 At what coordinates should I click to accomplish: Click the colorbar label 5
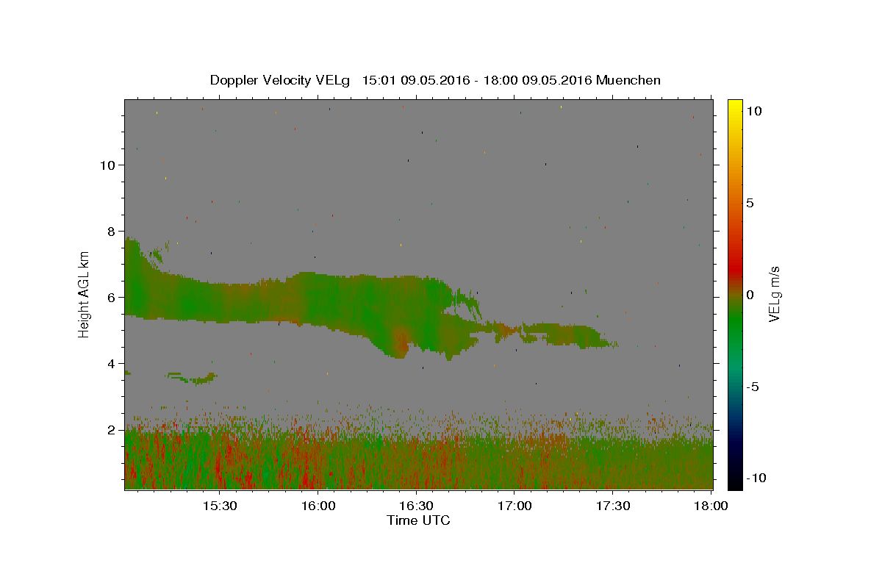point(750,203)
